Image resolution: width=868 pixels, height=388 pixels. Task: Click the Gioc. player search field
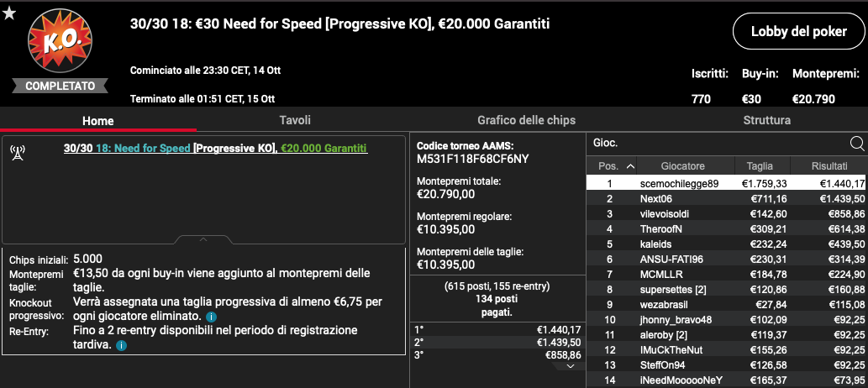(x=718, y=144)
